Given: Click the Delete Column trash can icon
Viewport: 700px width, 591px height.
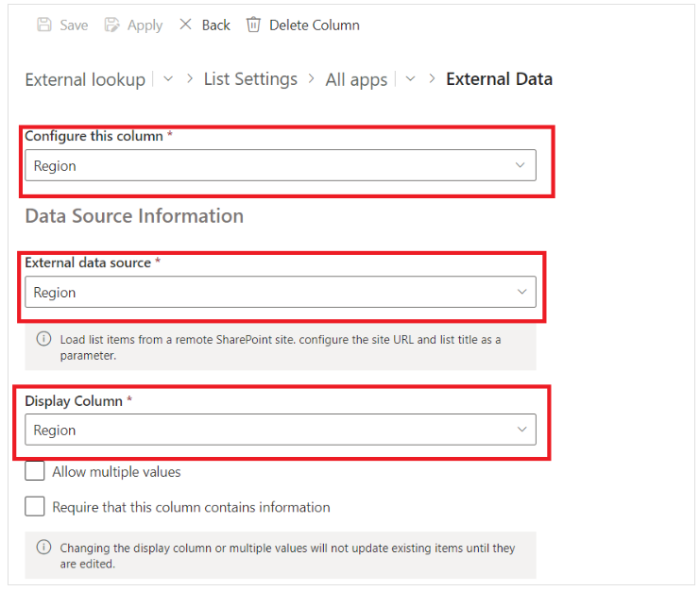Looking at the screenshot, I should 253,25.
